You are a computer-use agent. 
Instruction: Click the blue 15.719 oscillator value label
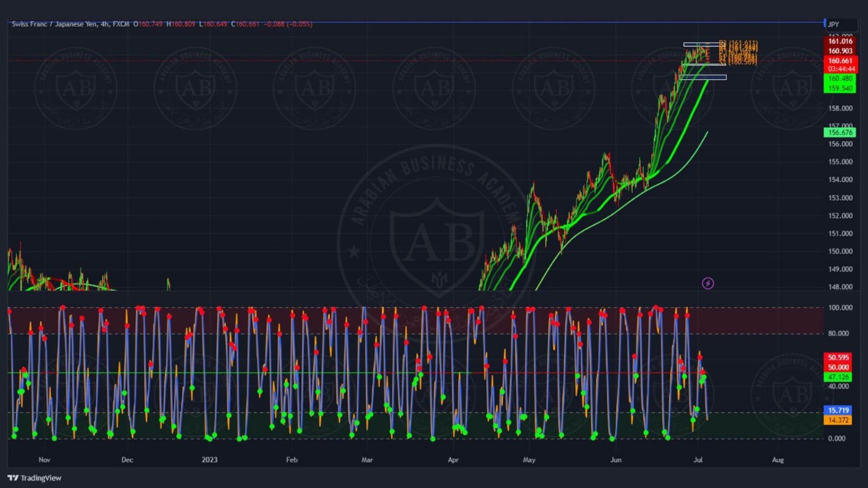click(838, 410)
